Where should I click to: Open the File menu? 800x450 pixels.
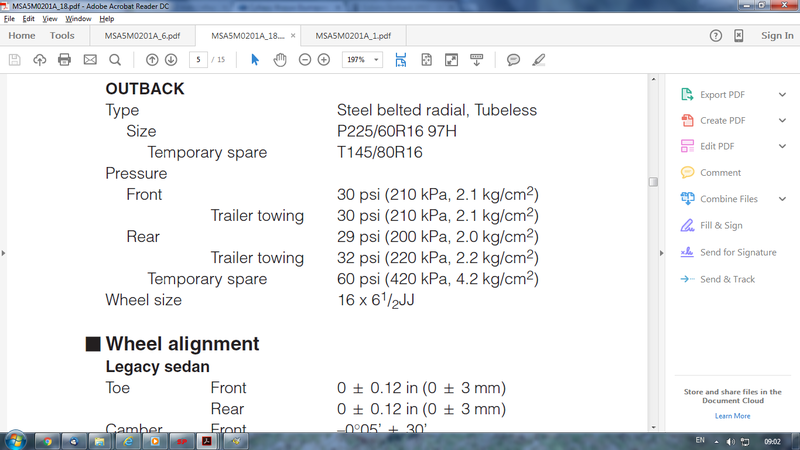coord(9,19)
